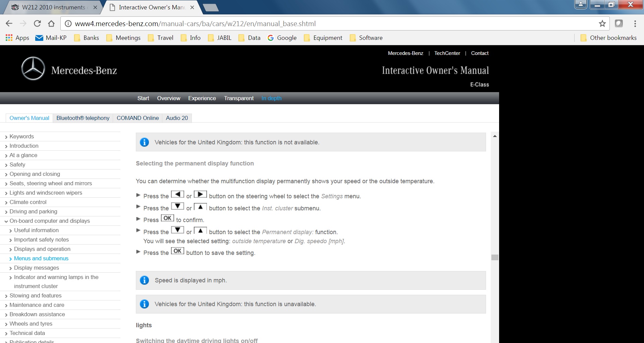Click the info icon beside 'Speed is displayed in mph'
The image size is (644, 343).
145,280
